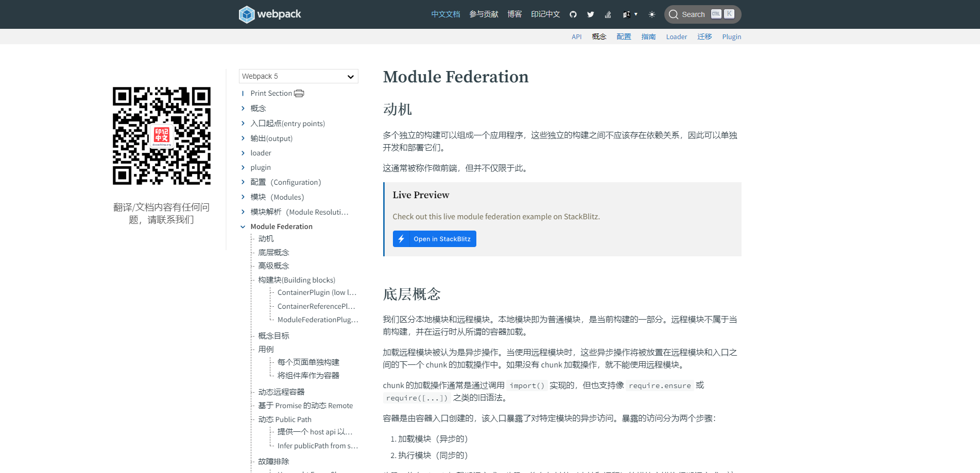Jump to 每个页面单独构建 in sidebar

(308, 362)
